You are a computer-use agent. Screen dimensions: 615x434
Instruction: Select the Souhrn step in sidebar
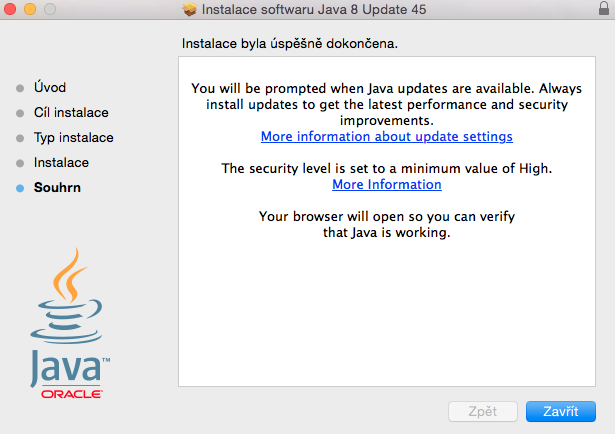click(57, 187)
